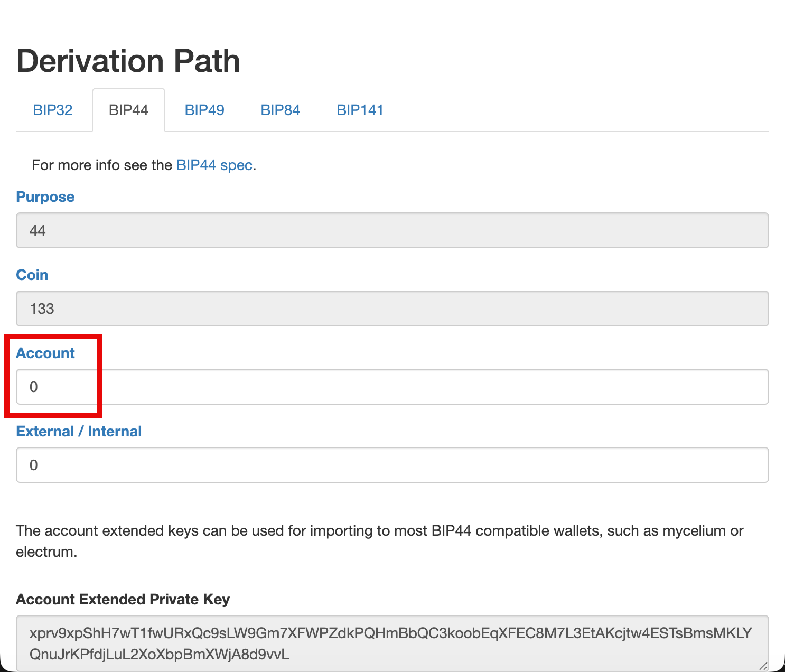Click the Derivation Path page title
This screenshot has height=672, width=785.
(x=128, y=60)
